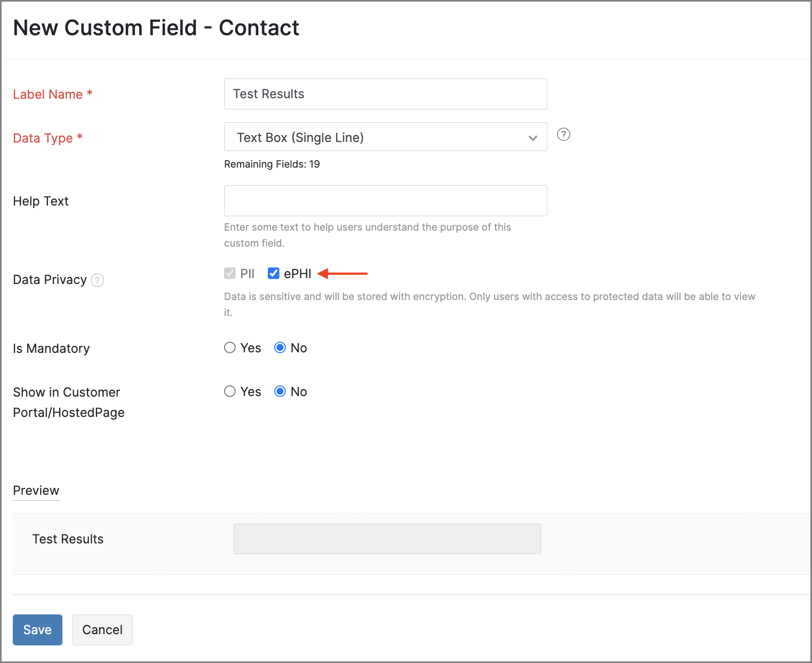This screenshot has height=663, width=812.
Task: Select Yes for Is Mandatory
Action: pos(230,348)
